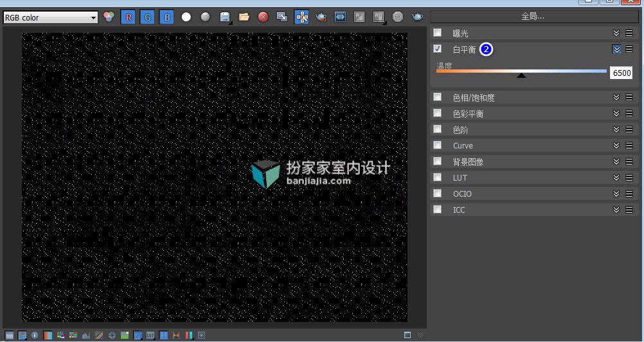
Task: Expand the 色阶 rollout chevron
Action: click(x=616, y=129)
